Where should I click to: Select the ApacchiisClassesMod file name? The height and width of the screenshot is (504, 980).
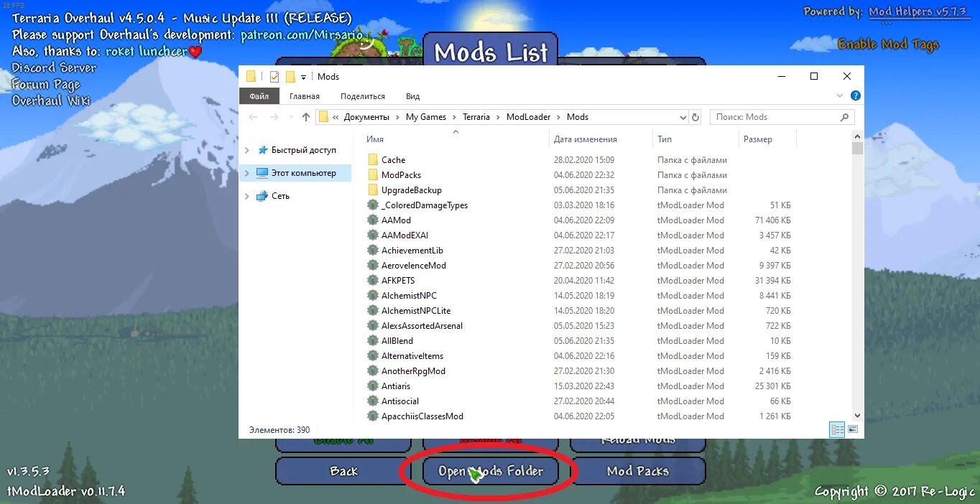tap(422, 416)
